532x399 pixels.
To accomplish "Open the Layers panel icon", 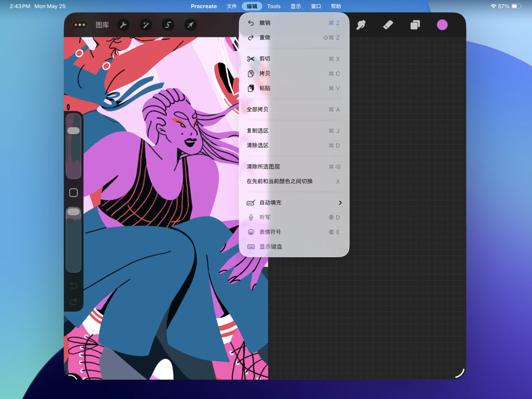I will [415, 25].
